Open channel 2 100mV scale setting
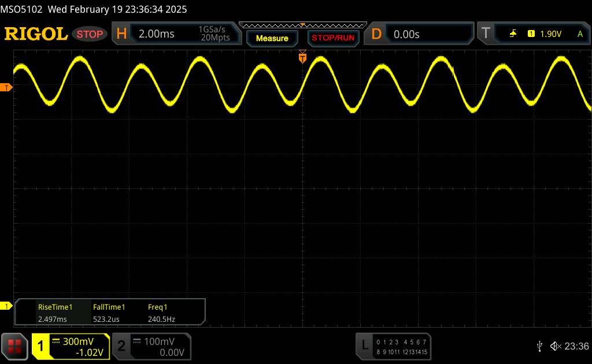Screen dimensions: 592x364 tap(159, 341)
